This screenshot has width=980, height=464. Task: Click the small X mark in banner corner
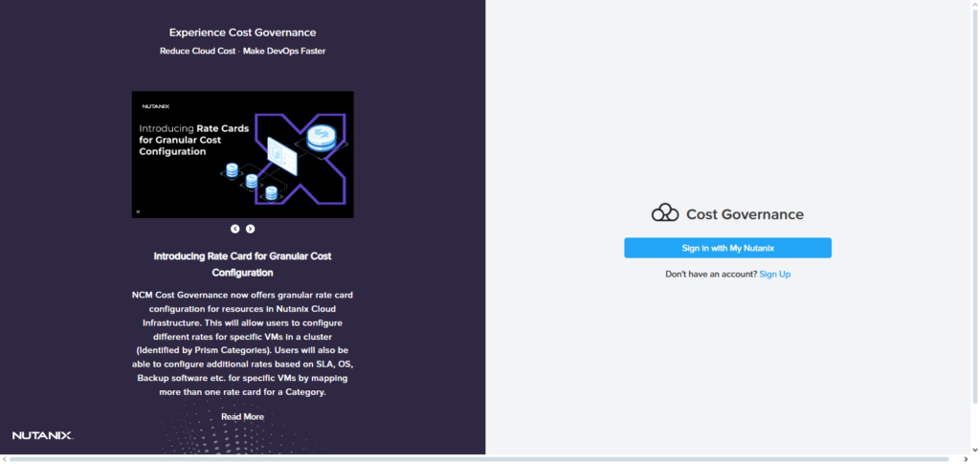[138, 211]
